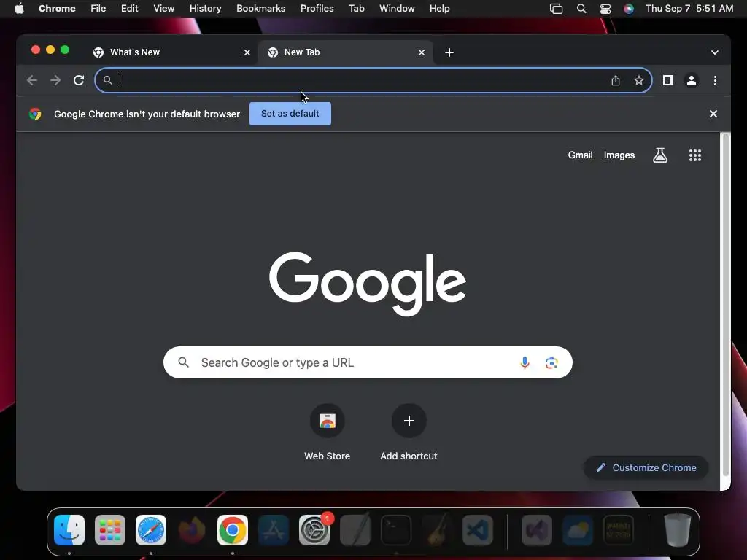Open the Profiles menu
This screenshot has width=747, height=560.
point(317,9)
